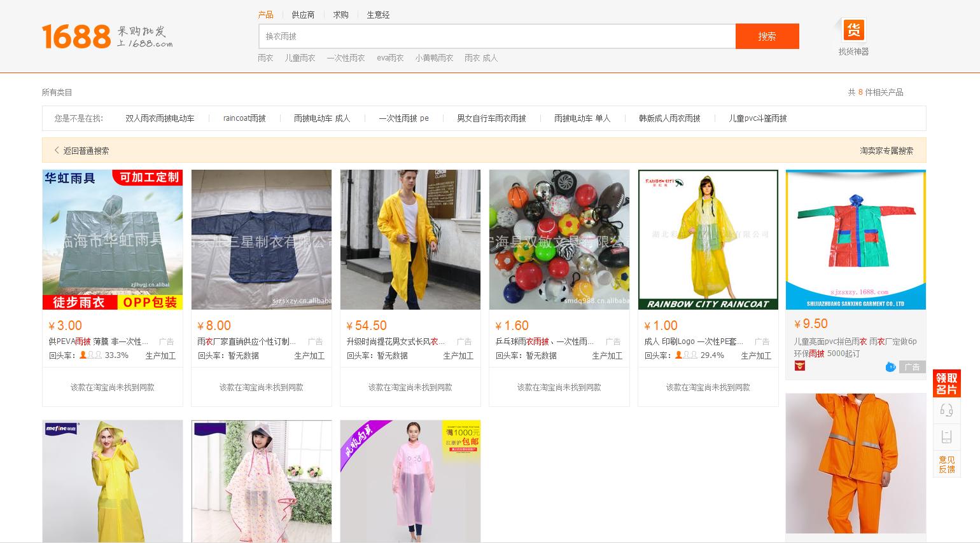
Task: Click the red supplier badge under 9.50 item
Action: (x=799, y=366)
